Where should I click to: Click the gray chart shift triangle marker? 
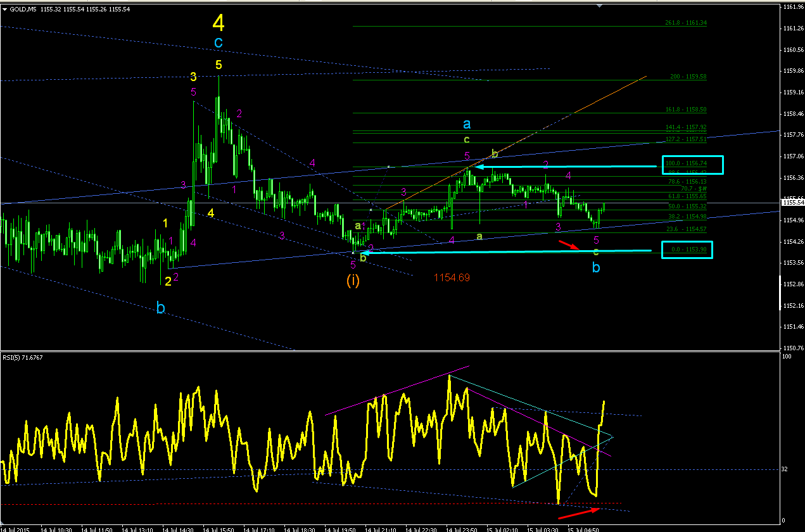[600, 6]
